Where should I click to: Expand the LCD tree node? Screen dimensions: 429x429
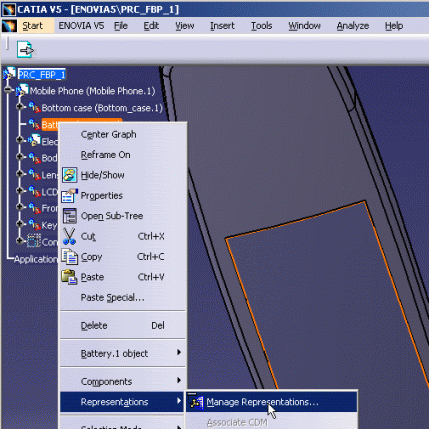20,190
